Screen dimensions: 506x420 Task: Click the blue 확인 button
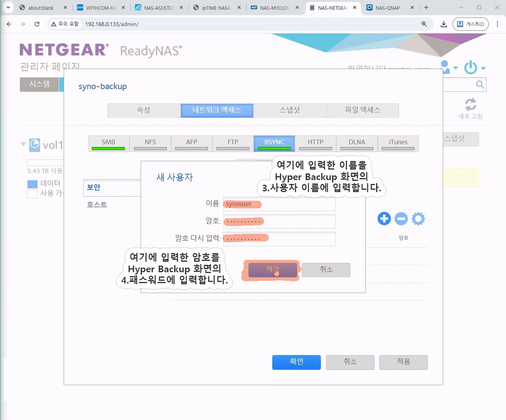pos(296,362)
